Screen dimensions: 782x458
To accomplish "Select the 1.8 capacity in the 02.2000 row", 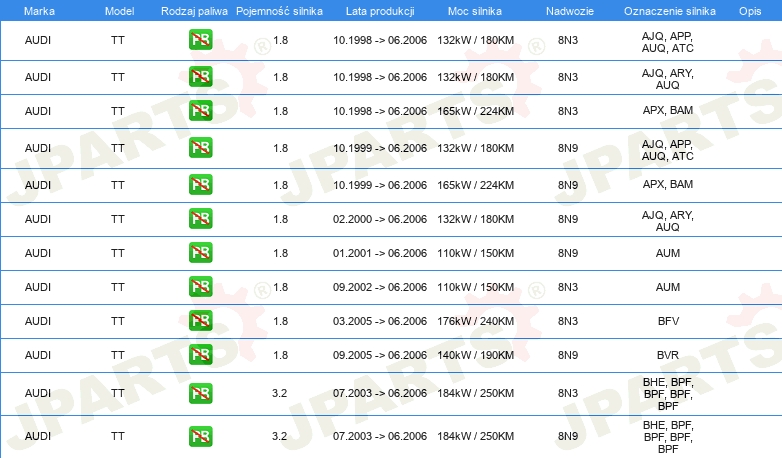I will [x=280, y=219].
